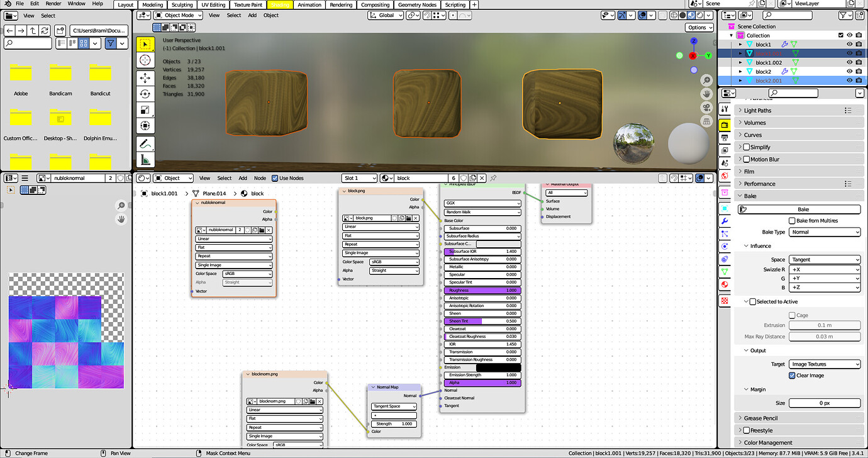
Task: Open Node menu in shader editor
Action: point(260,178)
